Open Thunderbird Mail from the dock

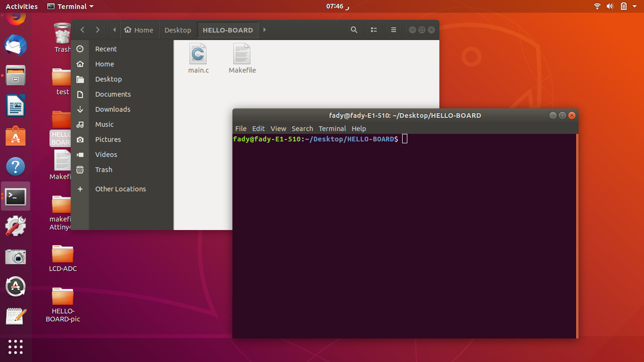[x=16, y=46]
